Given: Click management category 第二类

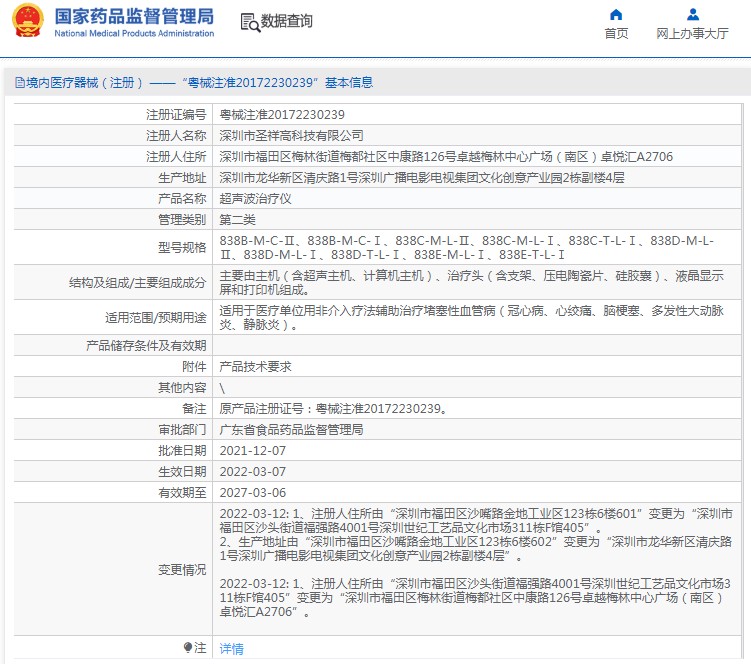Looking at the screenshot, I should pos(237,220).
